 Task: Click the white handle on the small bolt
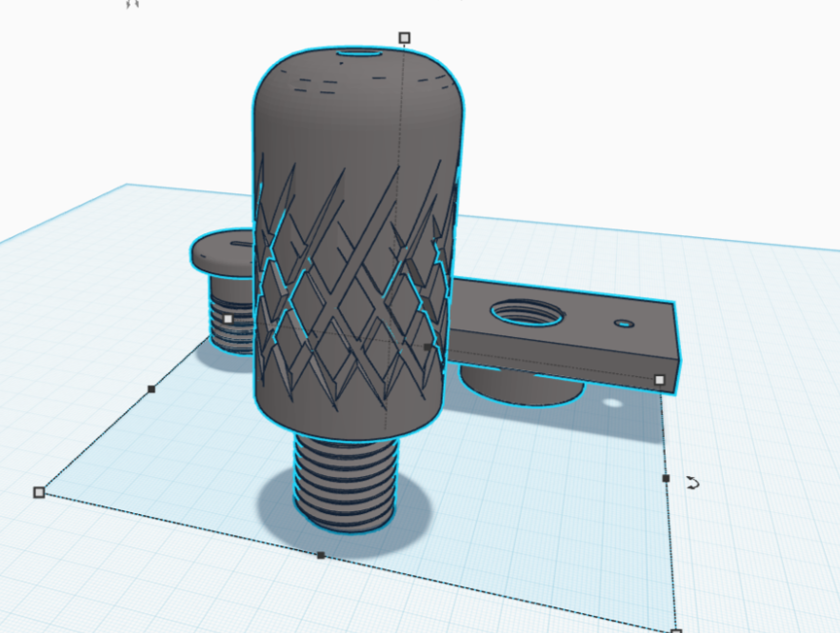tap(228, 319)
